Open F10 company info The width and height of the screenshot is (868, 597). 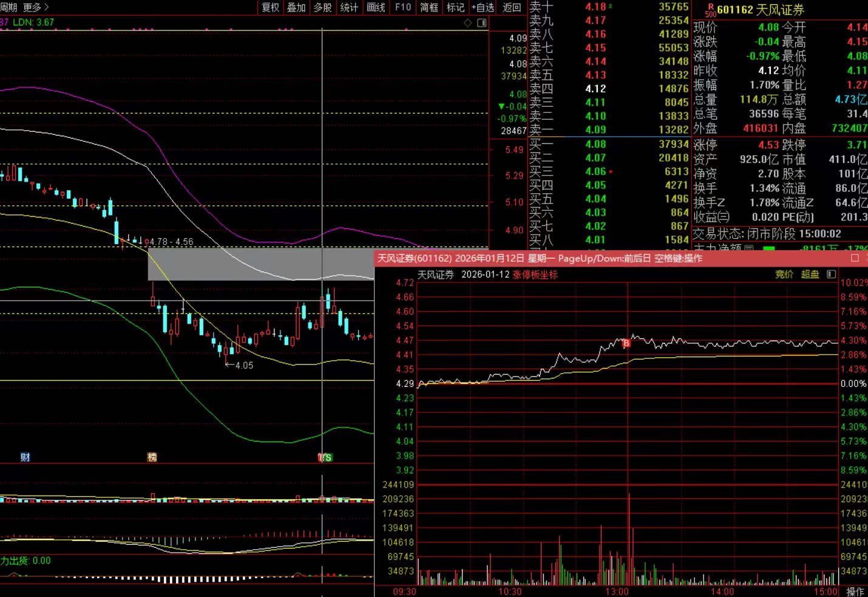(403, 7)
